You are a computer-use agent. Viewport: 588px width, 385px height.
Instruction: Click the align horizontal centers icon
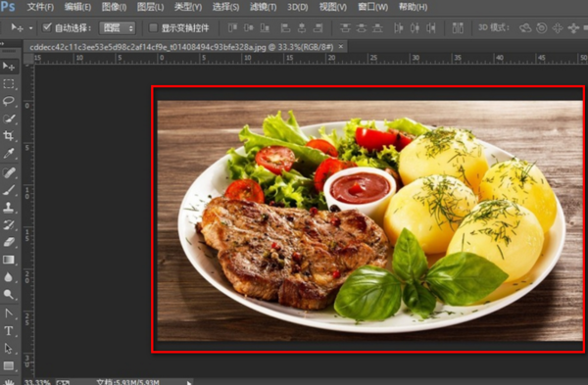point(302,27)
